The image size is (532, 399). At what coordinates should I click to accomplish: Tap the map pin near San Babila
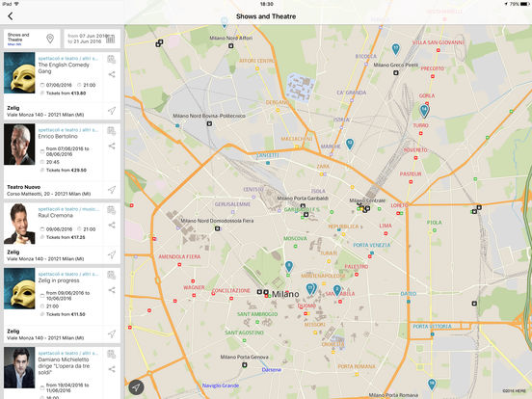(x=337, y=290)
